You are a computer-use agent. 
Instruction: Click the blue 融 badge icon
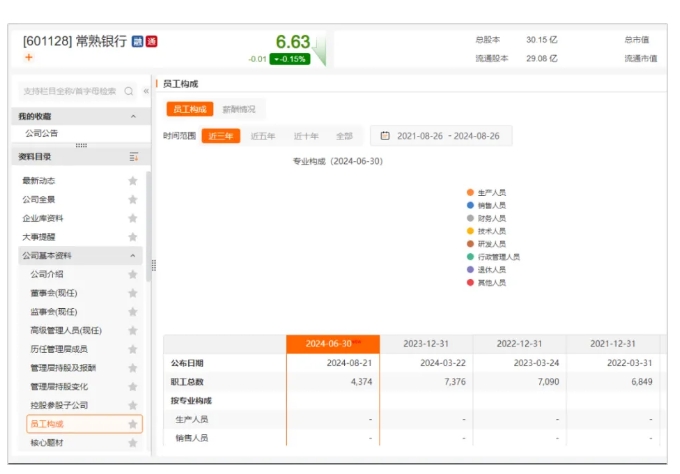(137, 42)
